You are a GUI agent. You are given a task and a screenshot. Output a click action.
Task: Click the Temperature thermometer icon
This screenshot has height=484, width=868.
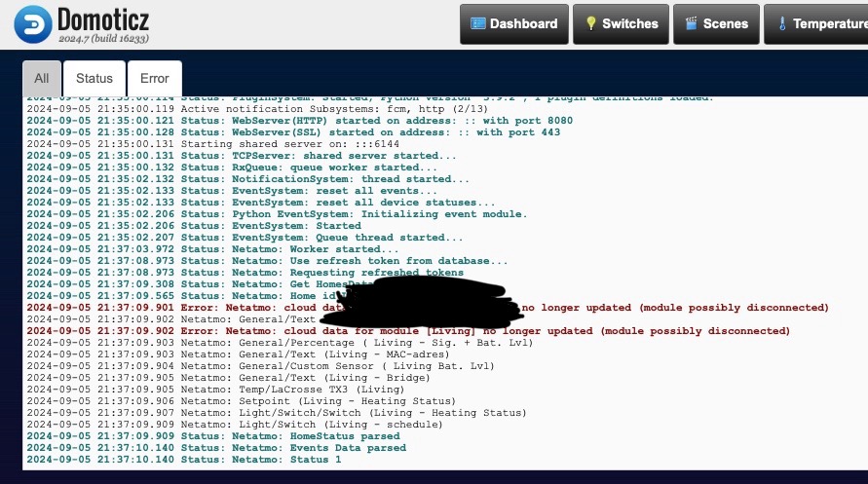(x=782, y=23)
